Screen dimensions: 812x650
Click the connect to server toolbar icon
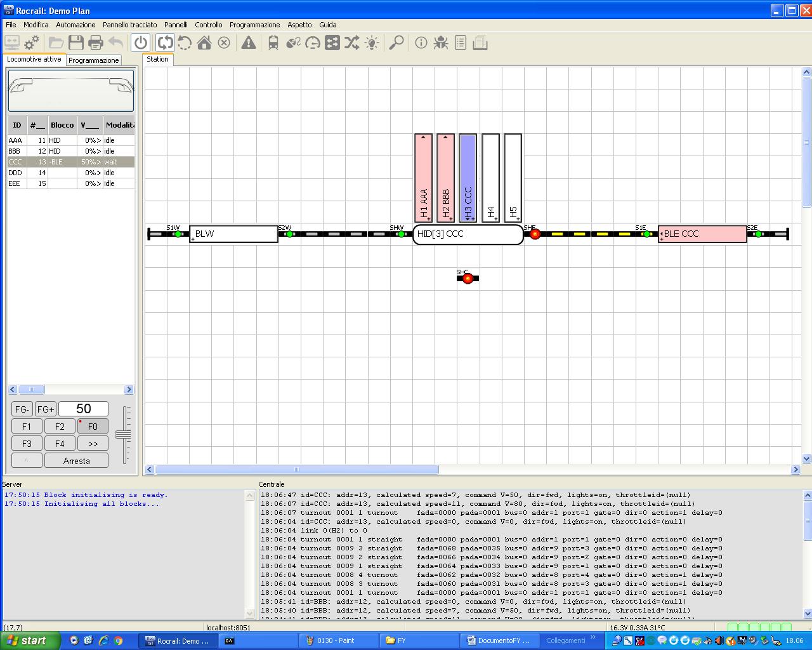(x=12, y=43)
